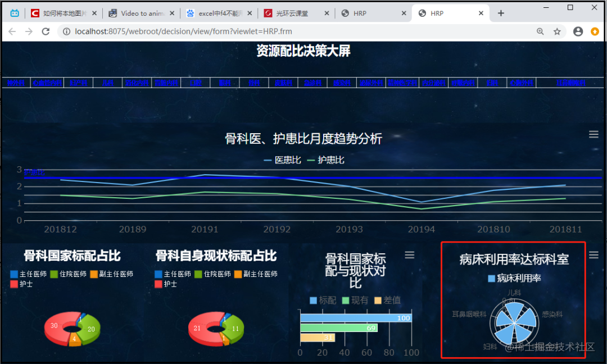Close the excel中f4不能 tab
This screenshot has height=364, width=607.
[x=250, y=13]
